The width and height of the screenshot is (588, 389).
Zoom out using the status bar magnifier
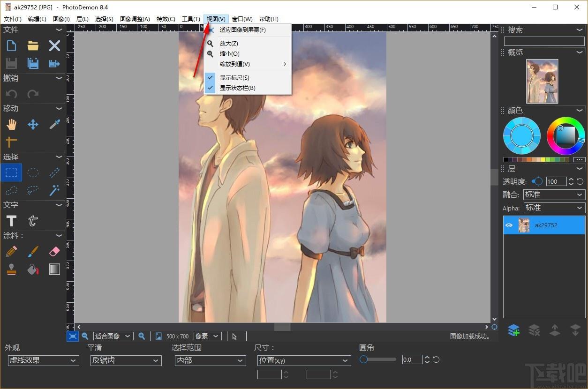tap(85, 336)
